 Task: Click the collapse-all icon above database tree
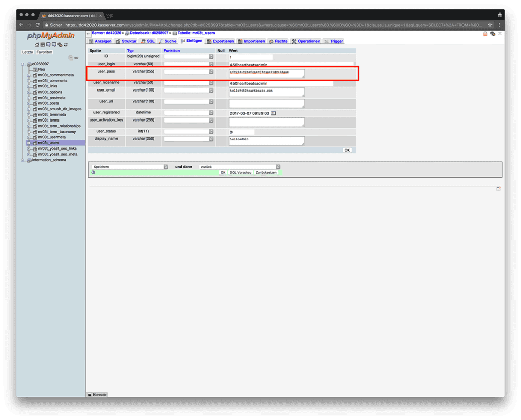[x=71, y=58]
